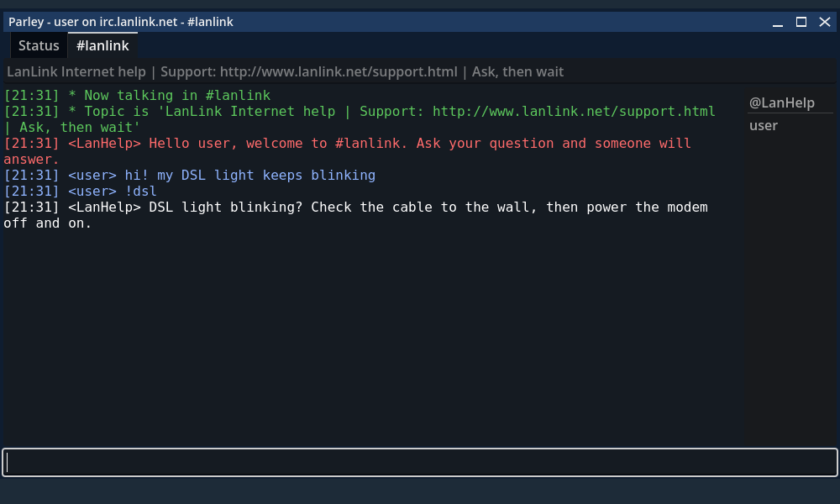The height and width of the screenshot is (504, 840).
Task: Select the #lanlink channel tab
Action: click(102, 45)
